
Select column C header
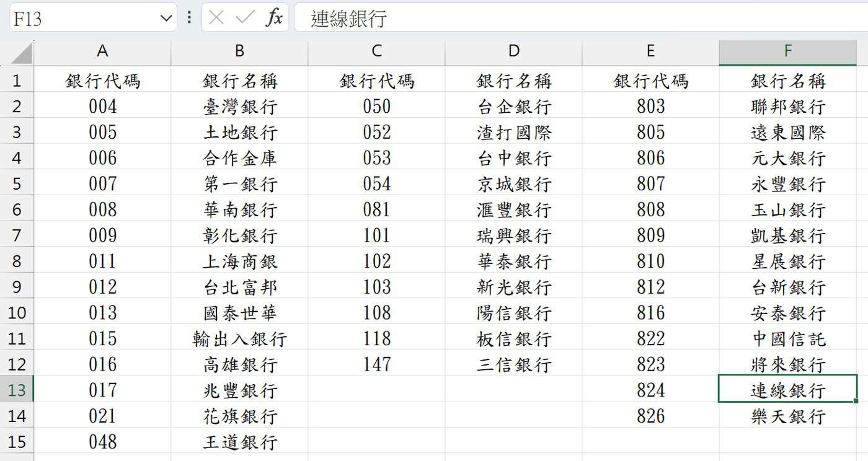coord(376,51)
